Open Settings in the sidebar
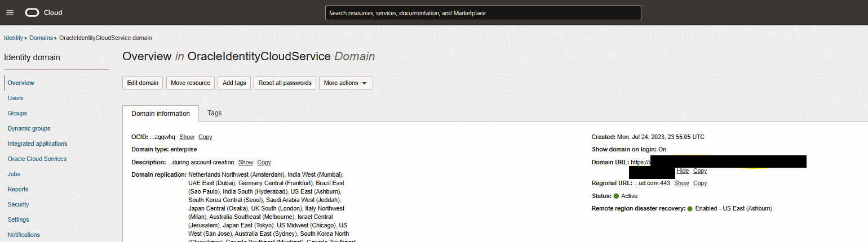The height and width of the screenshot is (242, 868). coord(18,219)
